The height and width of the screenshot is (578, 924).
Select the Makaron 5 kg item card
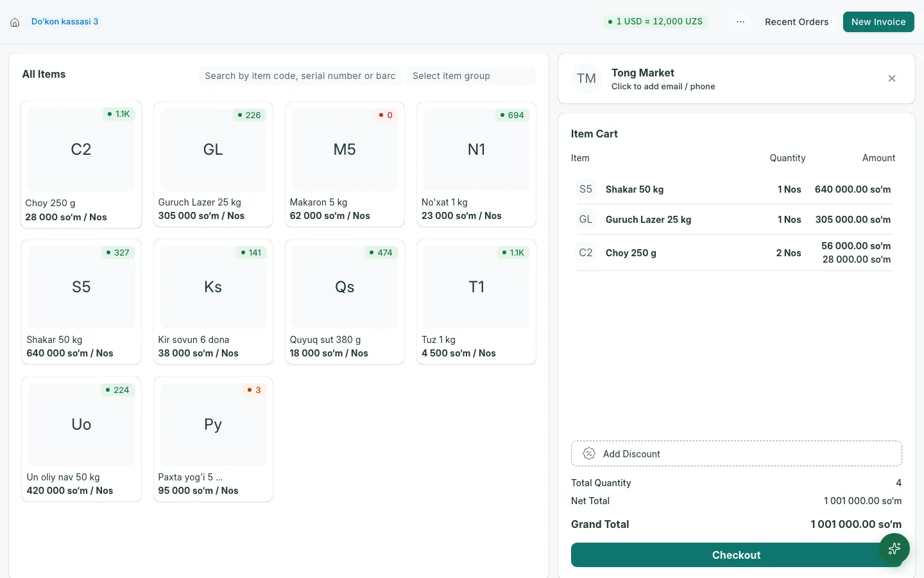point(345,164)
